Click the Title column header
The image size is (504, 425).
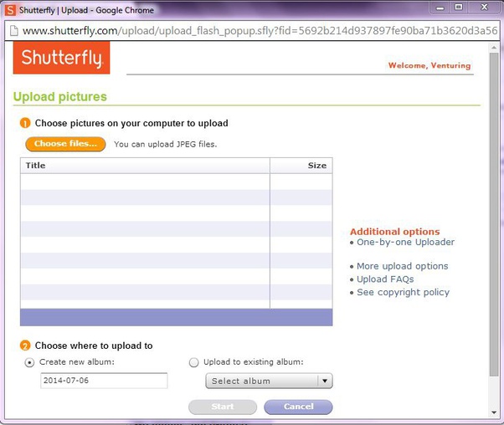tap(145, 166)
